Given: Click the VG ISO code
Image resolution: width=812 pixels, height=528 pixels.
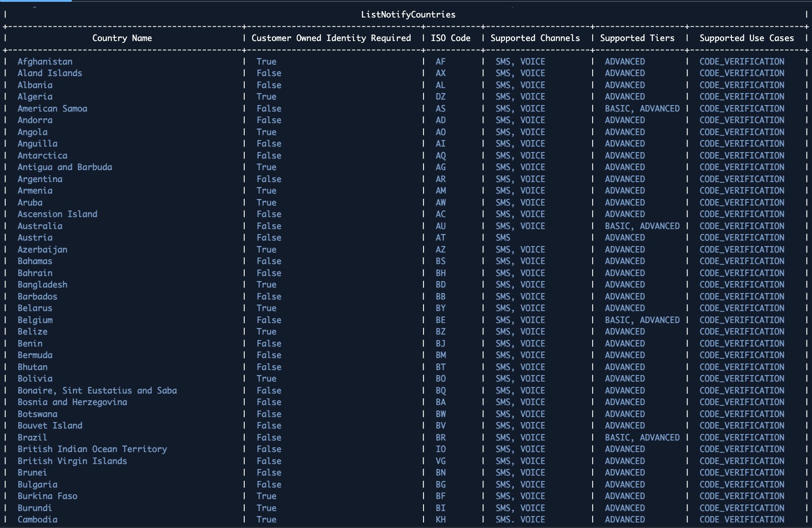Looking at the screenshot, I should click(441, 461).
